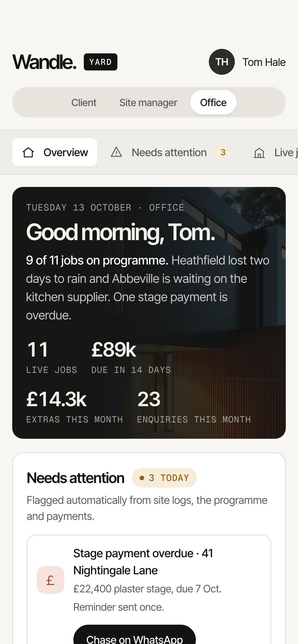Switch to the Site manager view
298x644 pixels.
click(x=148, y=103)
